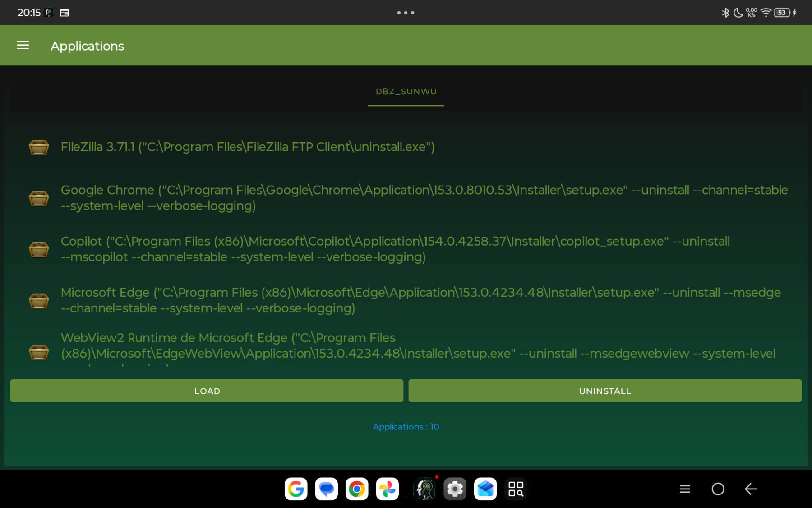This screenshot has height=508, width=812.
Task: Tap the moon do-not-disturb icon
Action: 738,13
